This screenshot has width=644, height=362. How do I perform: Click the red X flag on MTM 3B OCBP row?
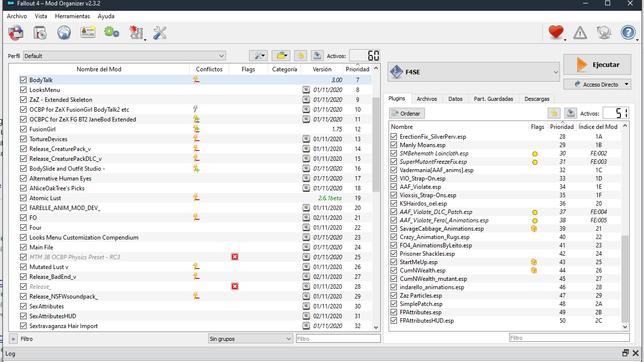pyautogui.click(x=235, y=257)
